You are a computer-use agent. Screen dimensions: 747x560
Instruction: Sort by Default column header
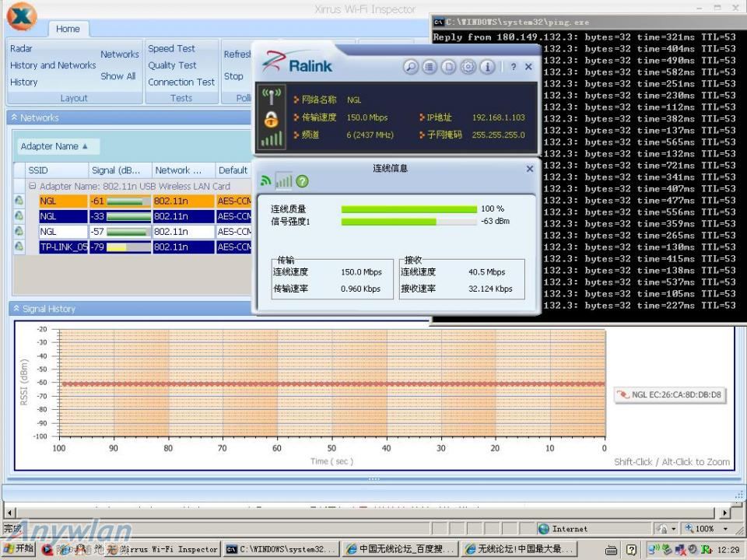pyautogui.click(x=233, y=170)
